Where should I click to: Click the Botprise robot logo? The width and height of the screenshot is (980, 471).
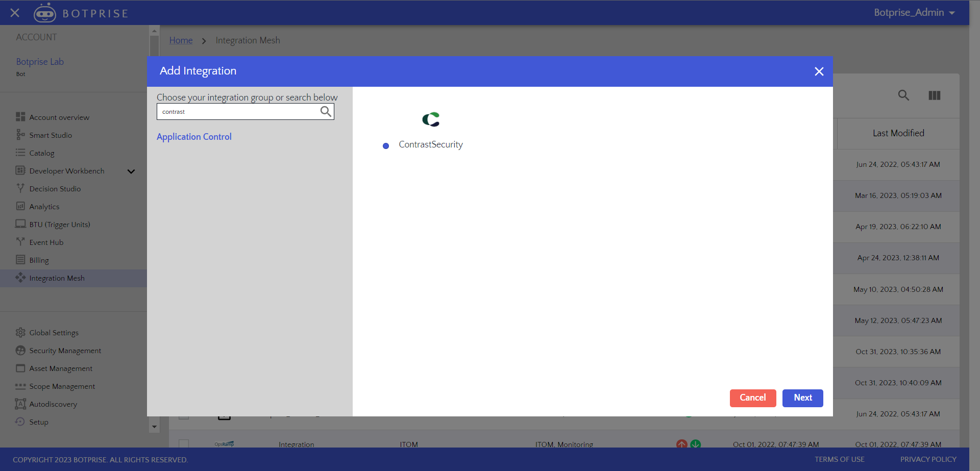pos(45,13)
